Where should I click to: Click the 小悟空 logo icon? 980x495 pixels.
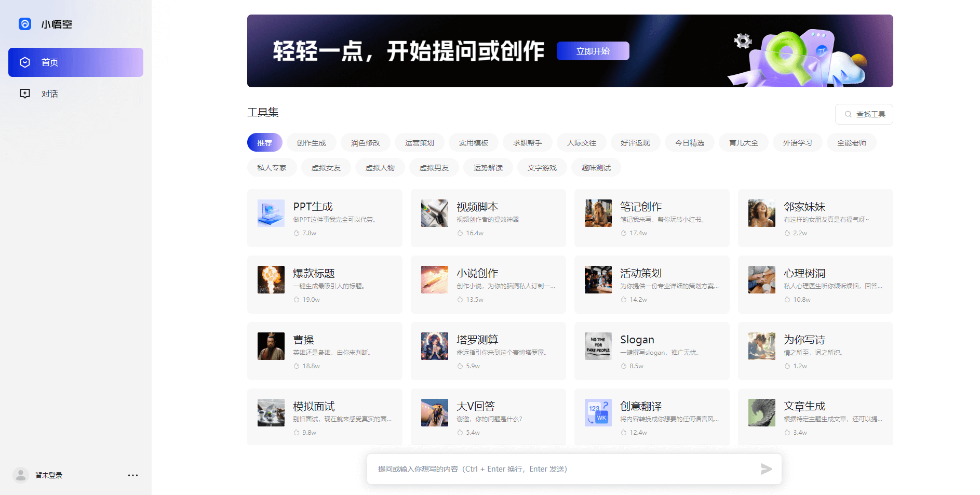[x=24, y=24]
